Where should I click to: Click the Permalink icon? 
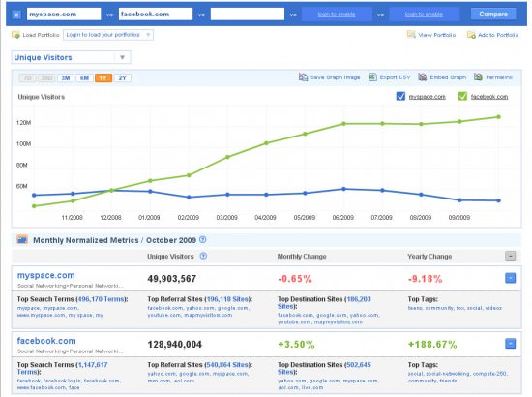pyautogui.click(x=478, y=77)
